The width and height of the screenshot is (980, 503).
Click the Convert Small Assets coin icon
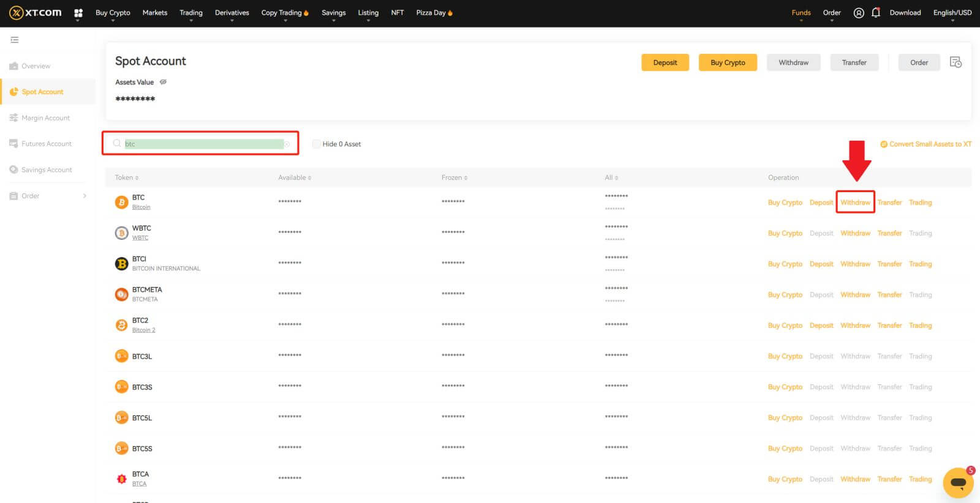click(884, 144)
